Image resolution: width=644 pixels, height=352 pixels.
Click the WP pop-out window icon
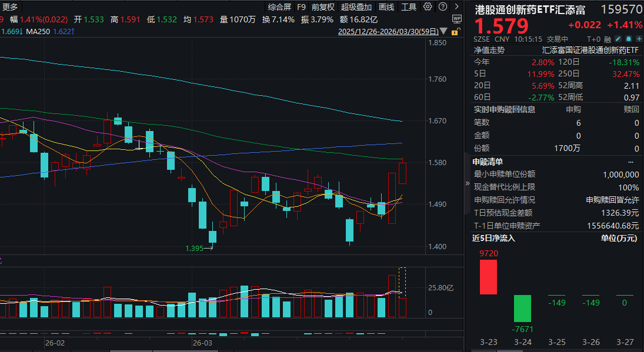457,19
